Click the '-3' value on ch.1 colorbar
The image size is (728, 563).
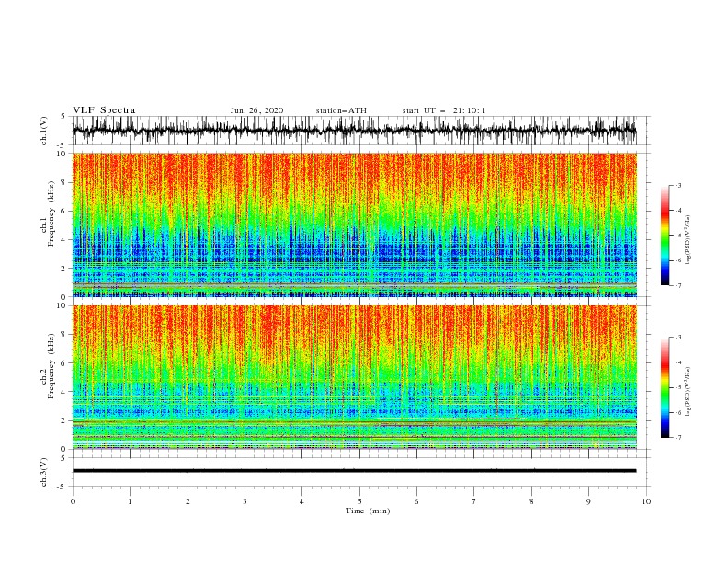[x=677, y=185]
